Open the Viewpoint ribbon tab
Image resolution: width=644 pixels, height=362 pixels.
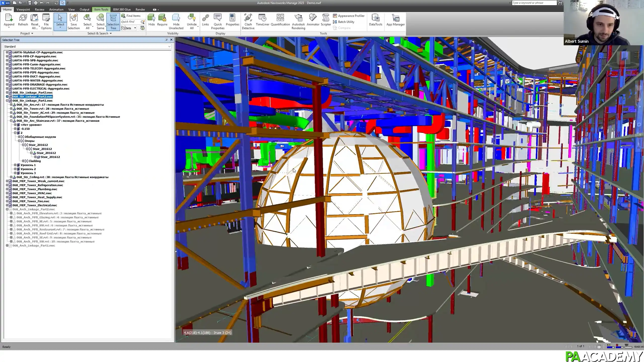click(x=23, y=9)
